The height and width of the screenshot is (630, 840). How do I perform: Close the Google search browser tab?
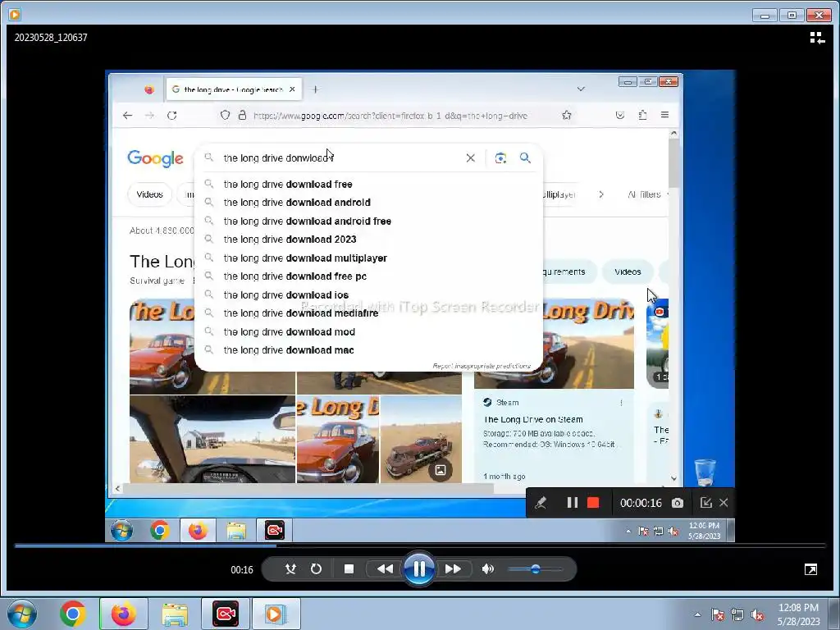click(292, 89)
